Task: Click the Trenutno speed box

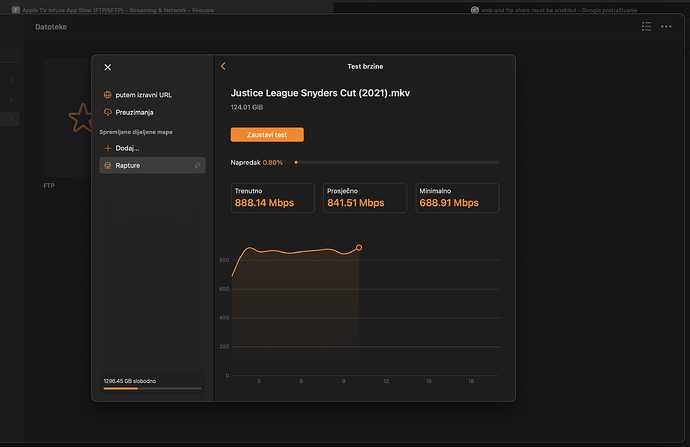Action: click(273, 198)
